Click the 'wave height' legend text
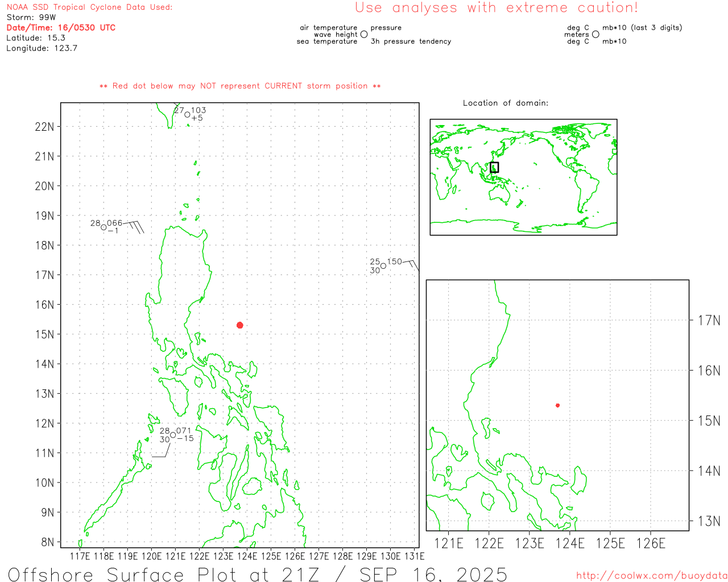The image size is (728, 582). [x=336, y=35]
